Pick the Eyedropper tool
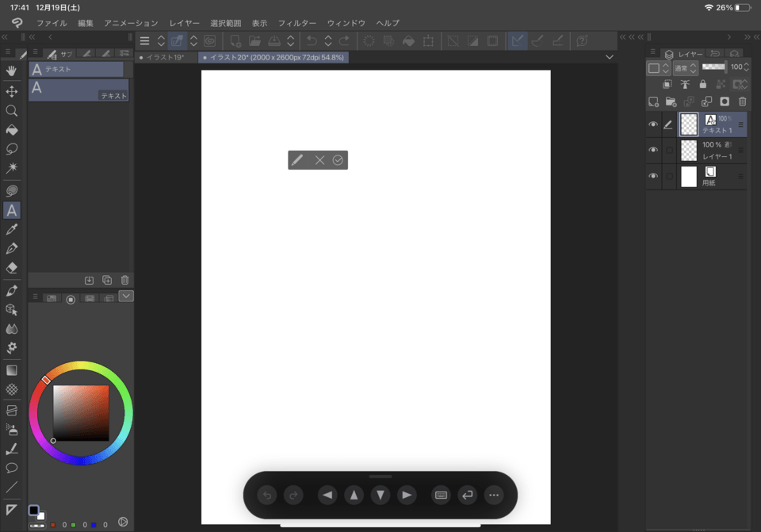Screen dimensions: 761x532 pyautogui.click(x=12, y=230)
